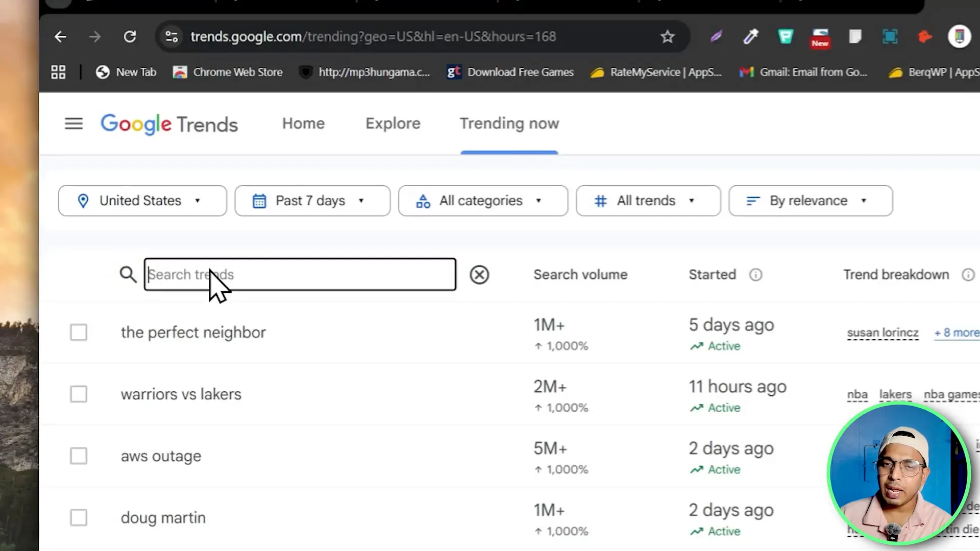Click the +8 more link for susan lorincz

coord(956,332)
